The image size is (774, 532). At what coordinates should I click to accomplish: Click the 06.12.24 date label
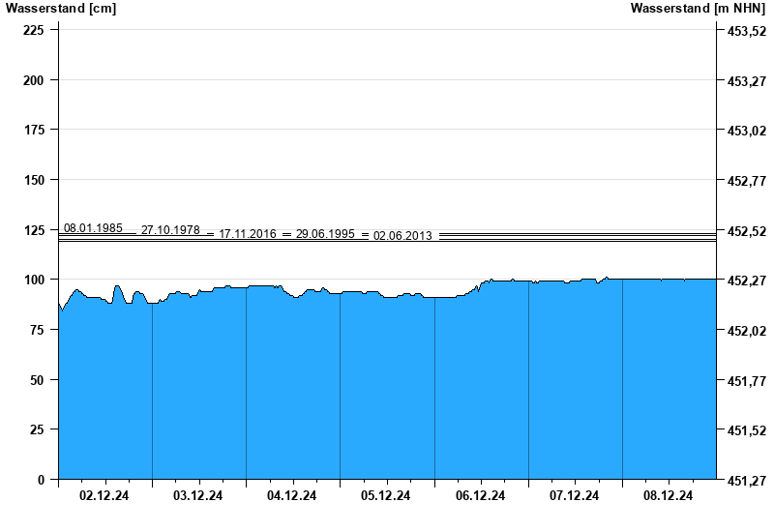point(481,496)
